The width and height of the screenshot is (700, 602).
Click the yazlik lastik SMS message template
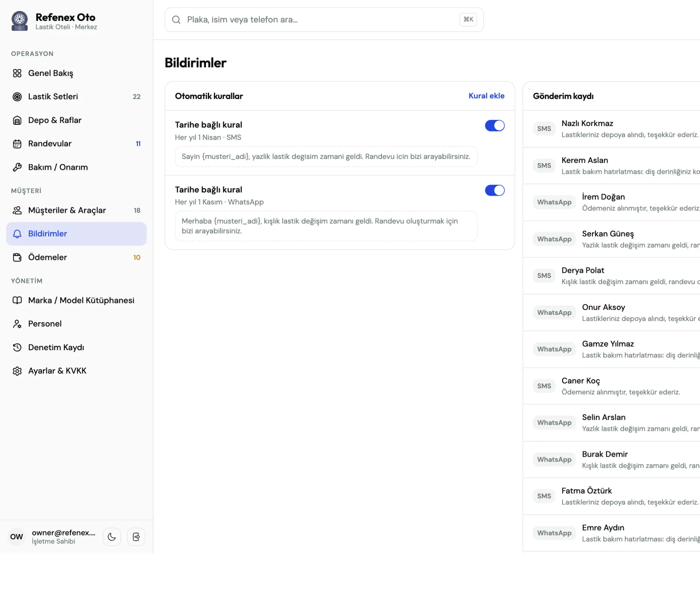coord(326,157)
